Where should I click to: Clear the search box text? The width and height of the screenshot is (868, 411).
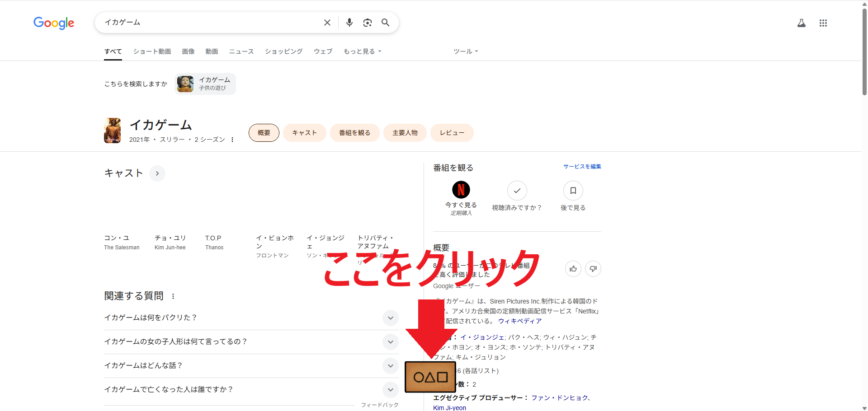click(327, 23)
